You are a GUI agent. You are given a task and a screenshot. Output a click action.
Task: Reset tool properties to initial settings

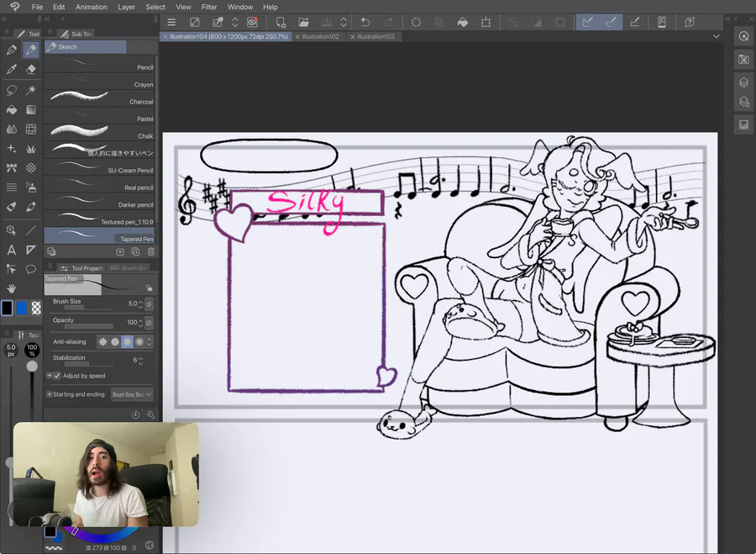(135, 415)
